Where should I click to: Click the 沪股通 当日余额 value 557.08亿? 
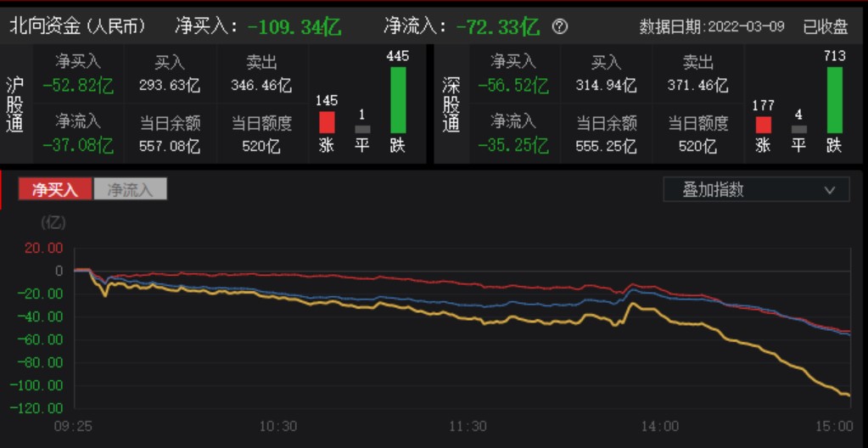click(170, 147)
